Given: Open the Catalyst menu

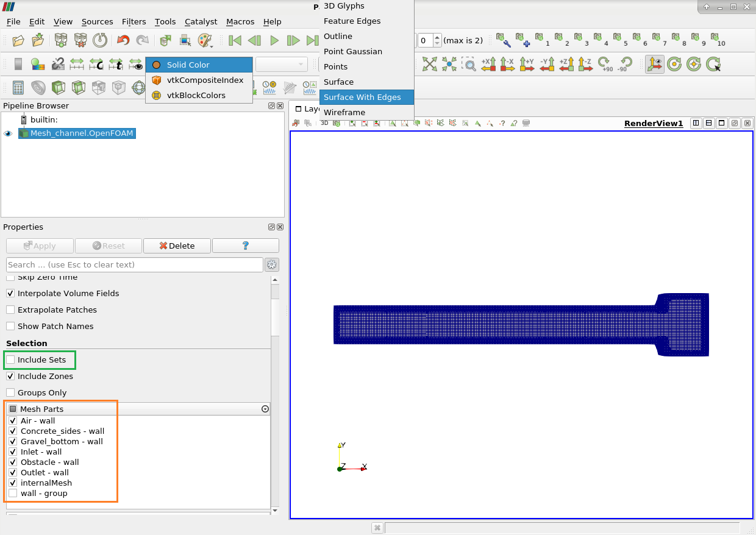Looking at the screenshot, I should (x=201, y=21).
